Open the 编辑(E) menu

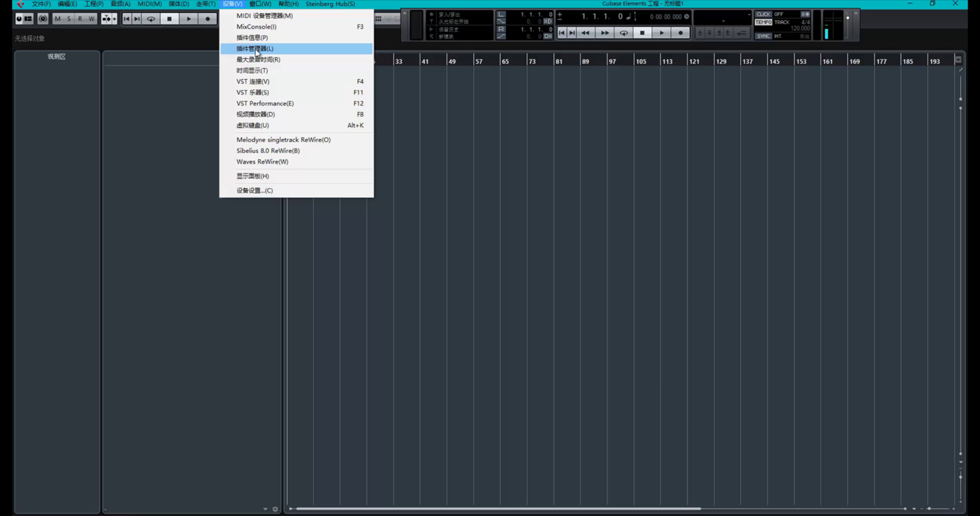pyautogui.click(x=67, y=4)
